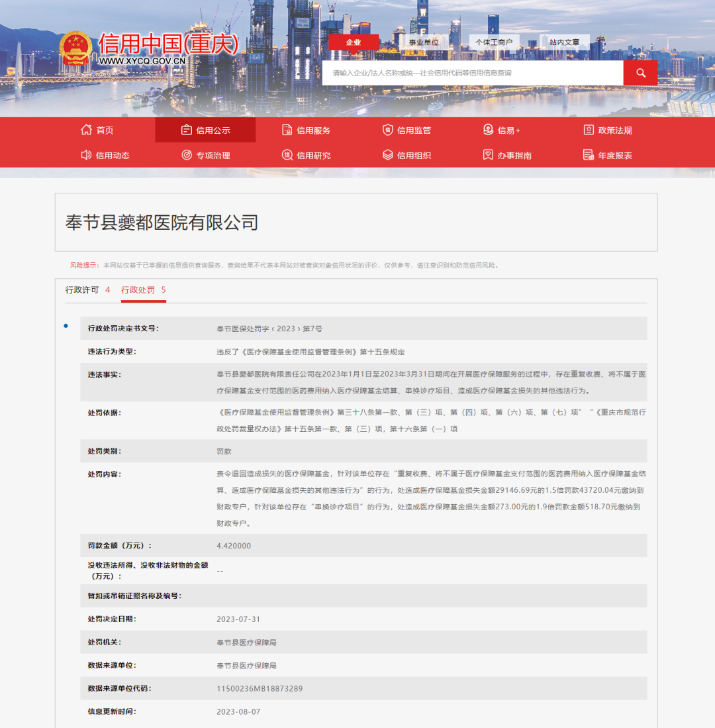The height and width of the screenshot is (728, 715).
Task: Click the 信用监管 shield icon
Action: (387, 130)
